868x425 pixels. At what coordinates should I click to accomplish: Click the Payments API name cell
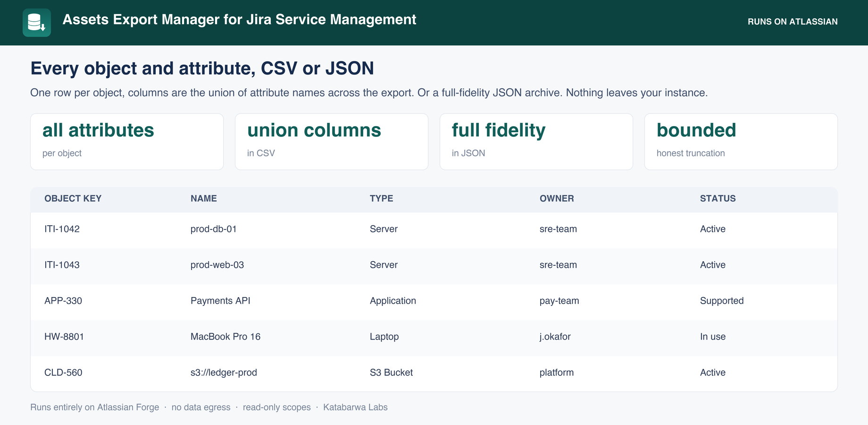tap(220, 301)
